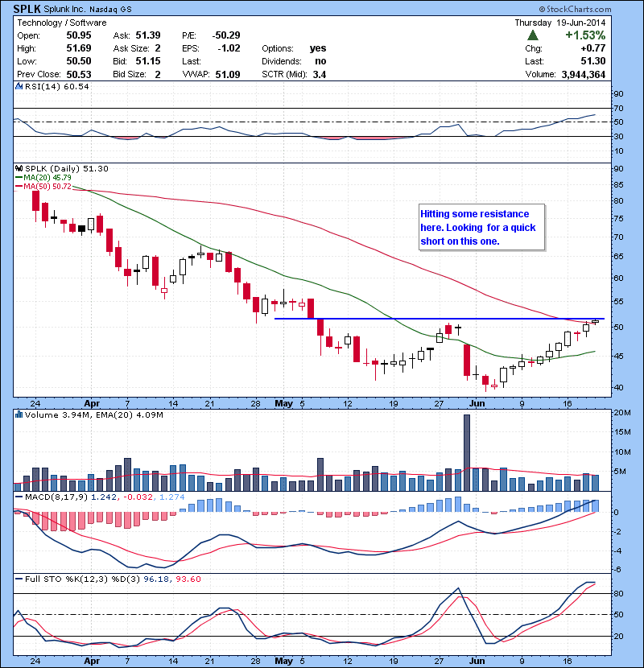This screenshot has height=668, width=644.
Task: Open the StockCharts.com credit link
Action: [x=576, y=10]
